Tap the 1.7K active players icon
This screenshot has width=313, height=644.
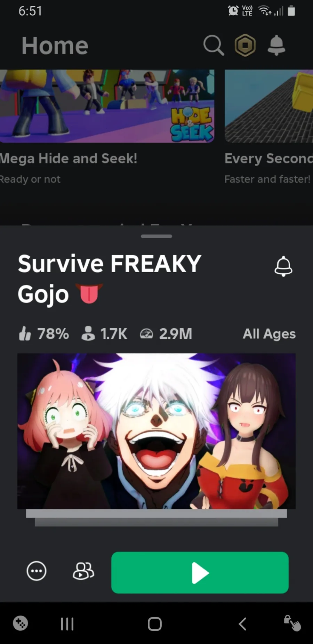click(88, 333)
